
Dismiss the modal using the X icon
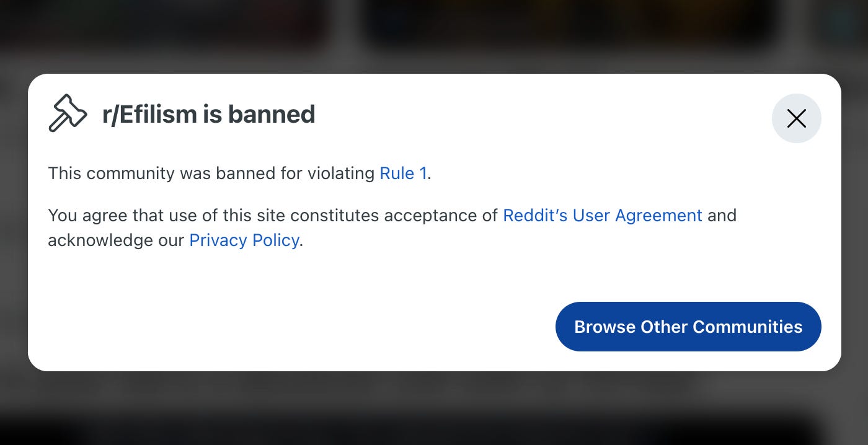pyautogui.click(x=796, y=118)
